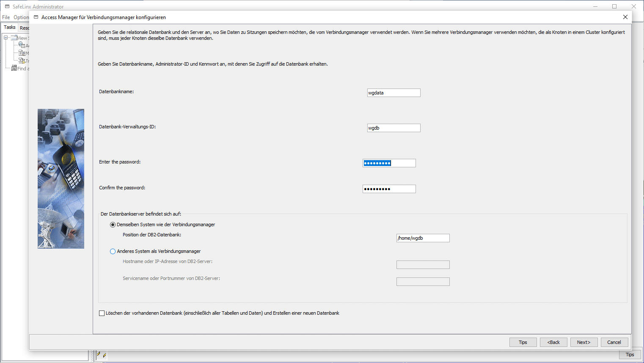Screen dimensions: 644x363
Task: Click the second child icon under View
Action: 22,53
